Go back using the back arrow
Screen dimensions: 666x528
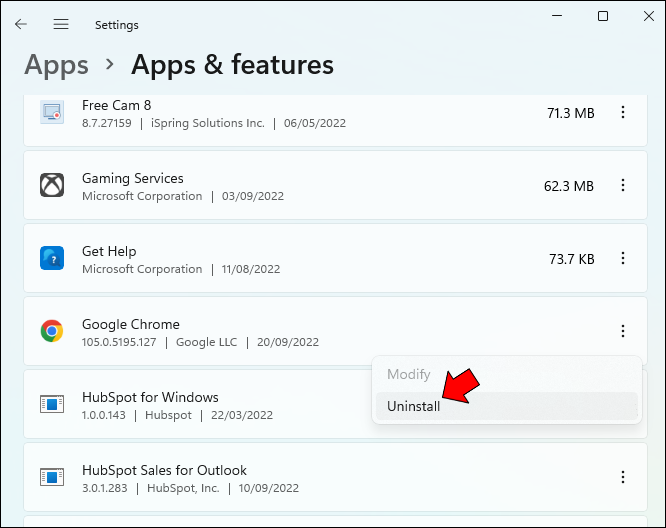click(x=21, y=24)
